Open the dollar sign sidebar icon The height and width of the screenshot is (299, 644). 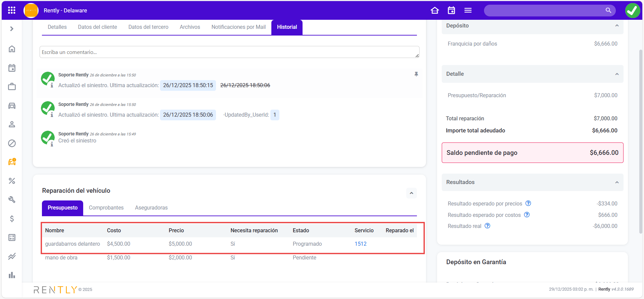pos(12,219)
